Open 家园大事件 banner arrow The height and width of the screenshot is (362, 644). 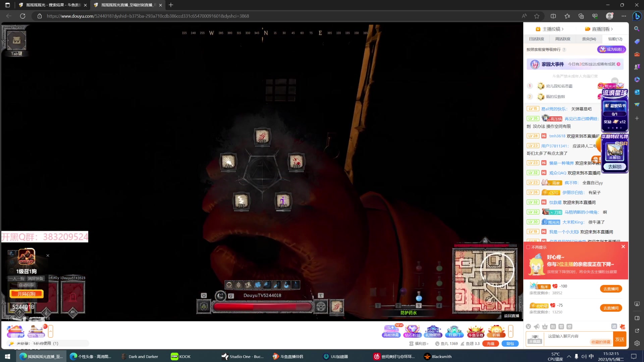coord(618,64)
